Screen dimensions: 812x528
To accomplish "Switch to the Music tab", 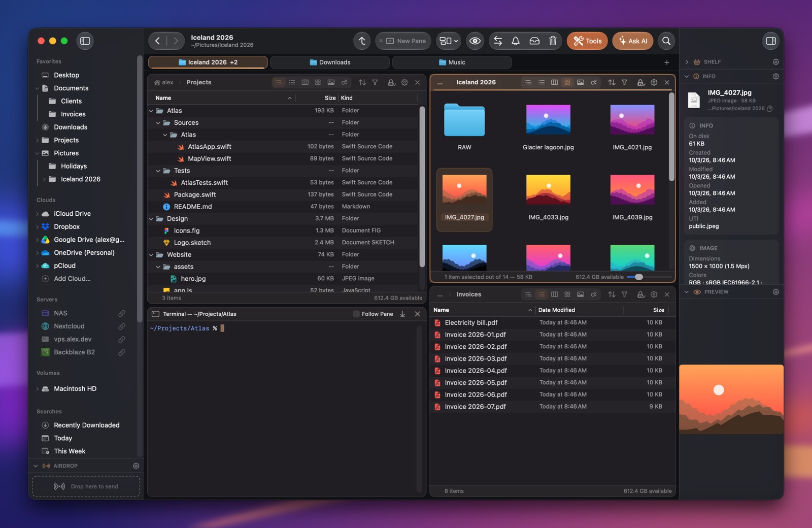I will tap(452, 62).
